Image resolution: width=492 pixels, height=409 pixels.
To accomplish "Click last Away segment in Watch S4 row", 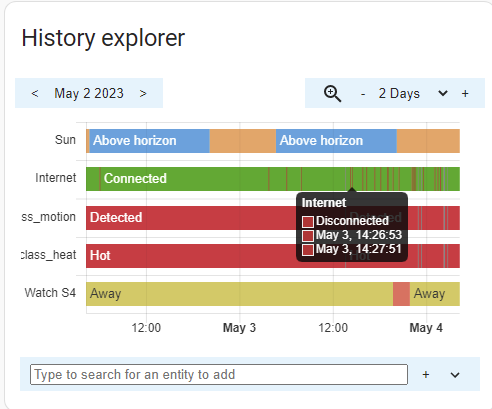I will [x=435, y=294].
